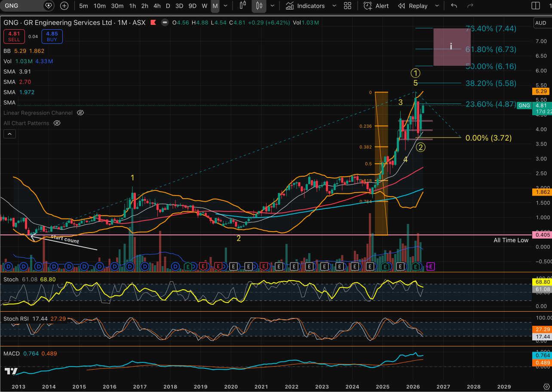Switch to the 30m timeframe
The width and height of the screenshot is (552, 392).
click(117, 6)
